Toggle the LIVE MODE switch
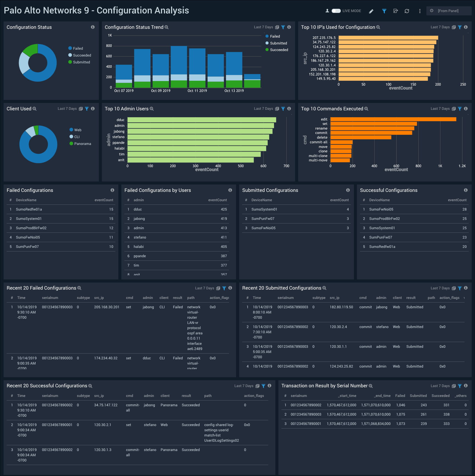This screenshot has height=476, width=475. 336,11
